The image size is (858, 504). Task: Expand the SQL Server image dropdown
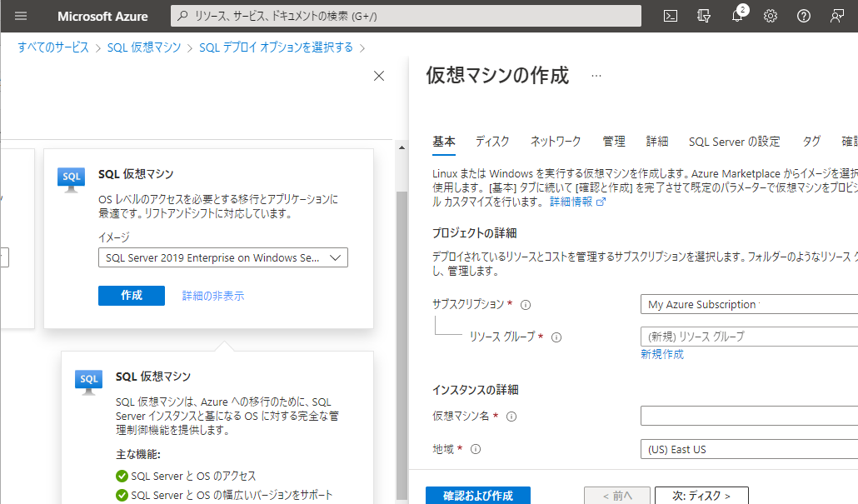coord(223,258)
